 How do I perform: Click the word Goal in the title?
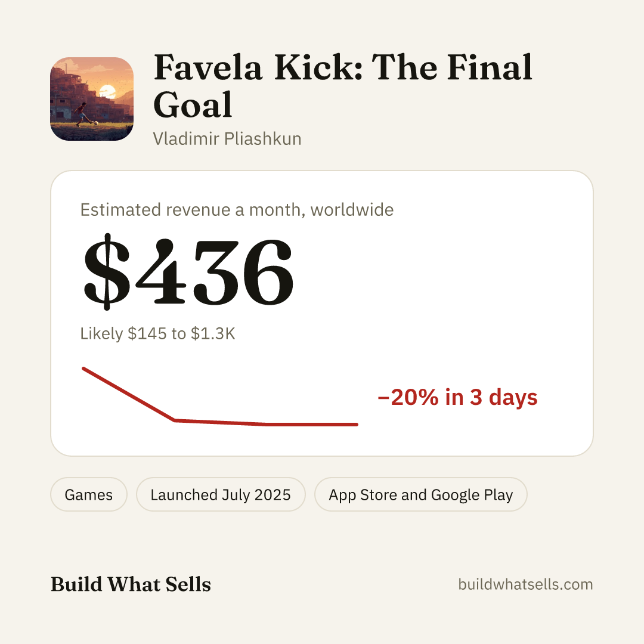point(193,105)
